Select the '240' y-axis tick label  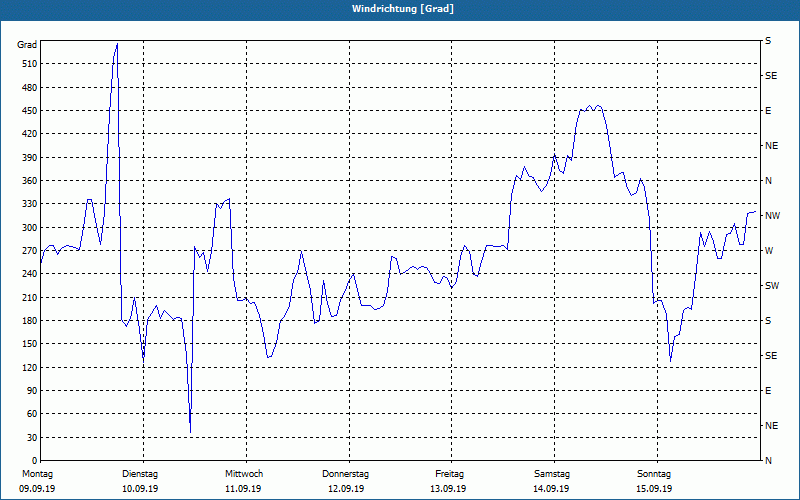point(30,274)
